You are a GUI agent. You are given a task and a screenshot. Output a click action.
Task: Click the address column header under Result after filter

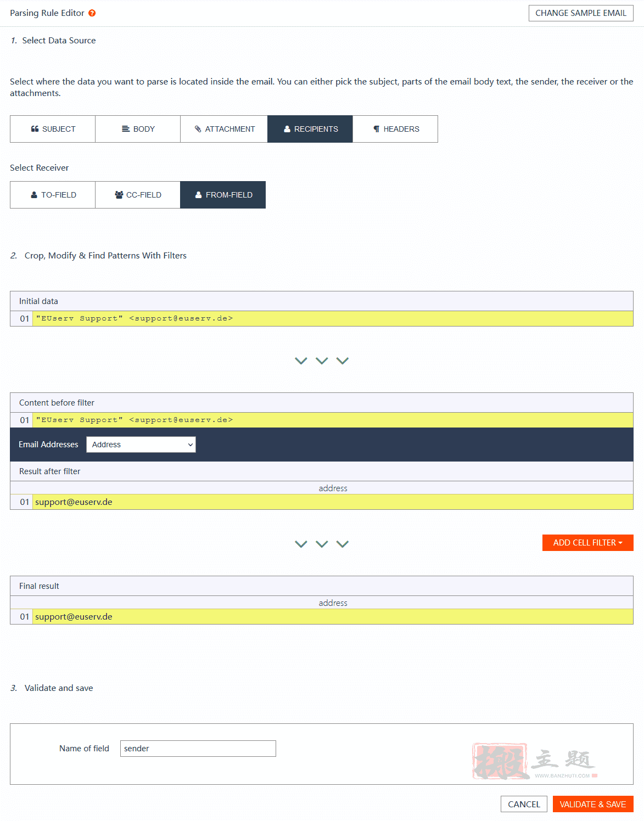pyautogui.click(x=333, y=488)
